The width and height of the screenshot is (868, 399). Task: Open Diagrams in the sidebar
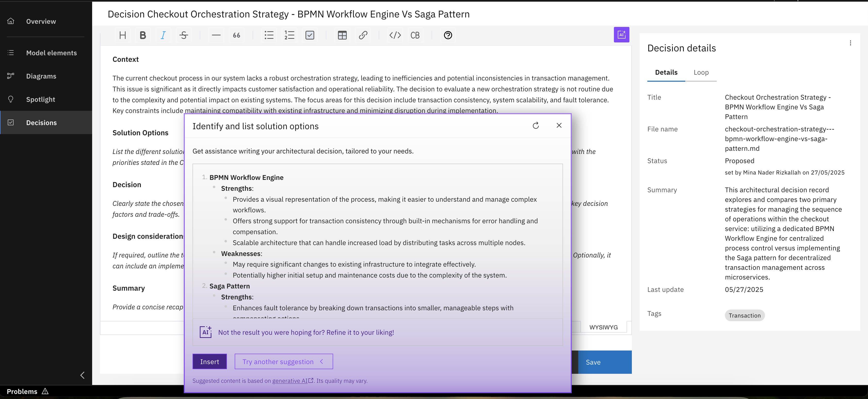tap(41, 76)
